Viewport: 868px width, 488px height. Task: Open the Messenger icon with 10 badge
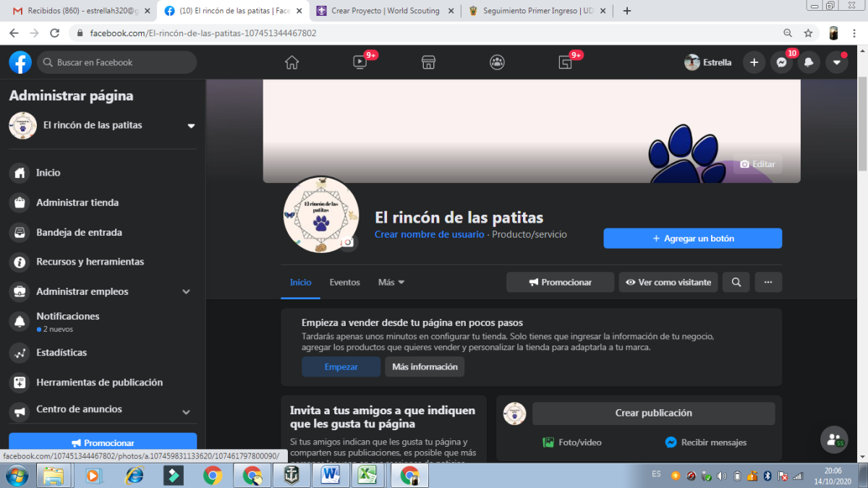pos(781,62)
